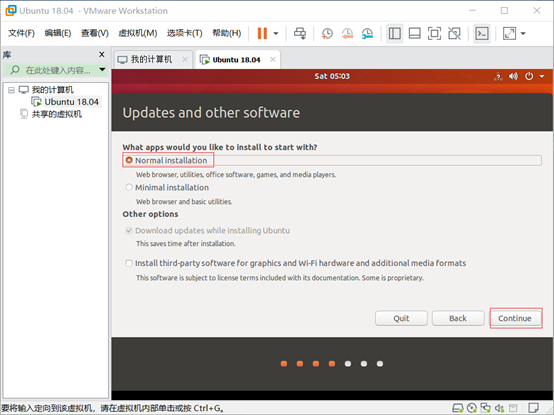Open the dropdown arrow next to Pause
The height and width of the screenshot is (415, 554).
point(276,34)
